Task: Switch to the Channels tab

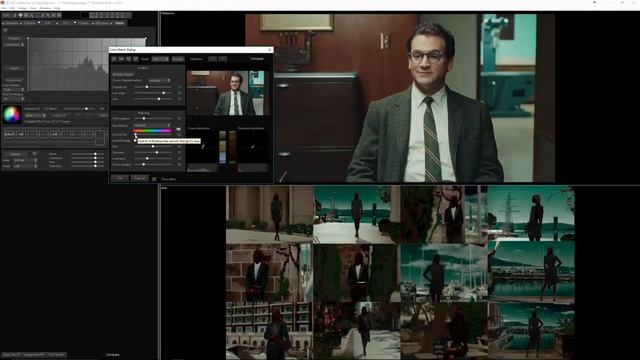Action: point(11,23)
